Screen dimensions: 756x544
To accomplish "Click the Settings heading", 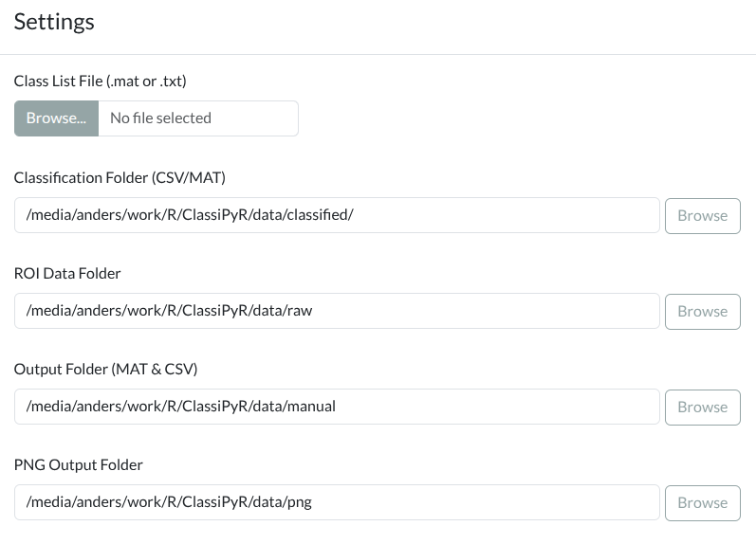I will point(54,22).
